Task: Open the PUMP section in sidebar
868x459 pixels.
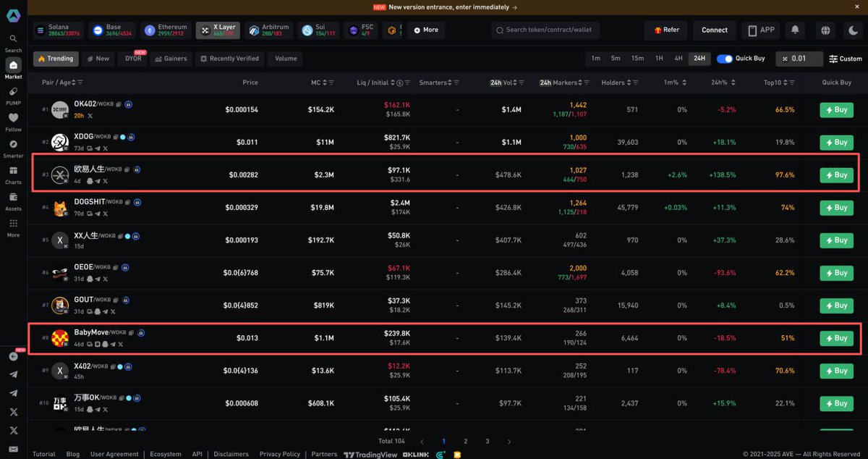Action: [13, 96]
